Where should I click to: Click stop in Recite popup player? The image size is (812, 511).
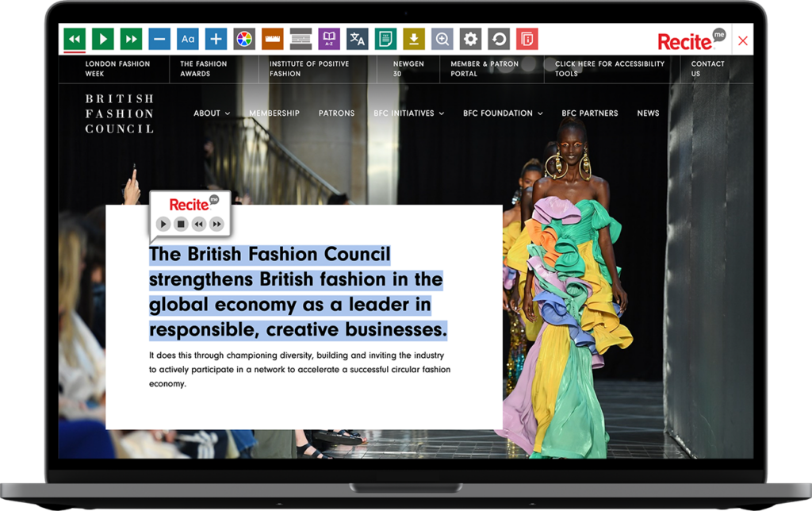[x=181, y=224]
